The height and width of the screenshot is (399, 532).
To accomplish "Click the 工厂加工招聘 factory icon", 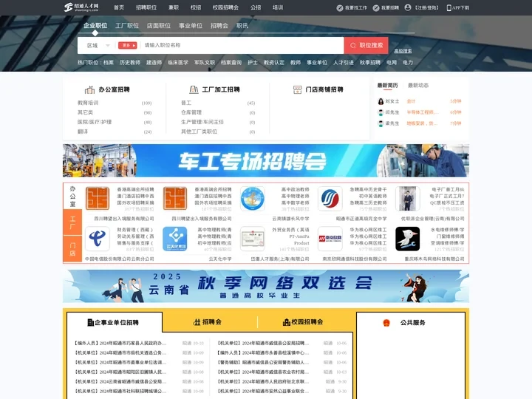I will point(194,89).
